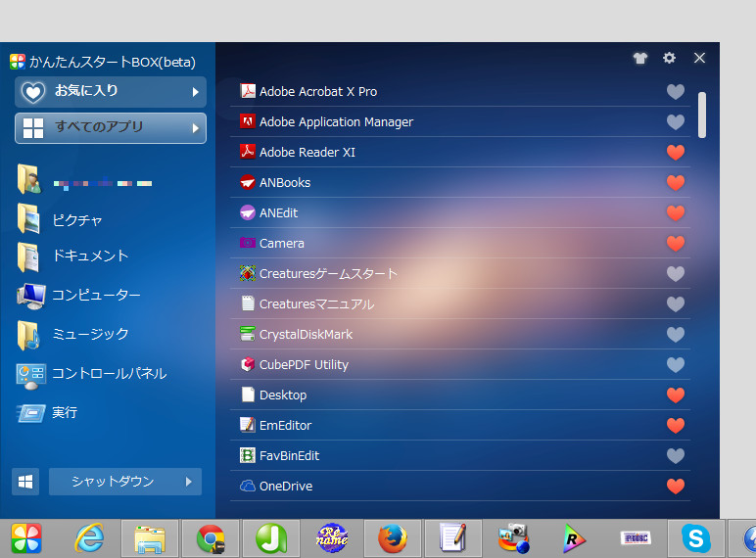Open the コントロールパネル icon
Viewport: 756px width, 558px height.
pyautogui.click(x=31, y=376)
